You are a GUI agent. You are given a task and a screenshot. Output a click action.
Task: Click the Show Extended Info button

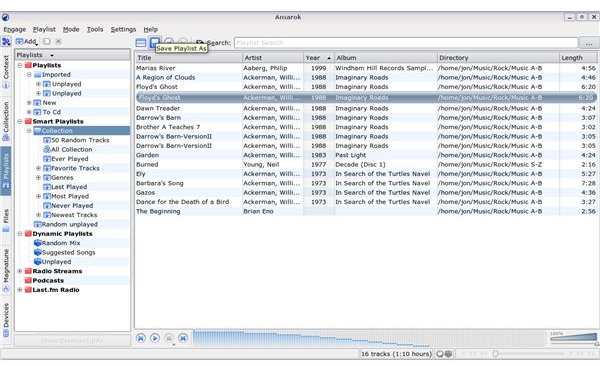tap(72, 340)
